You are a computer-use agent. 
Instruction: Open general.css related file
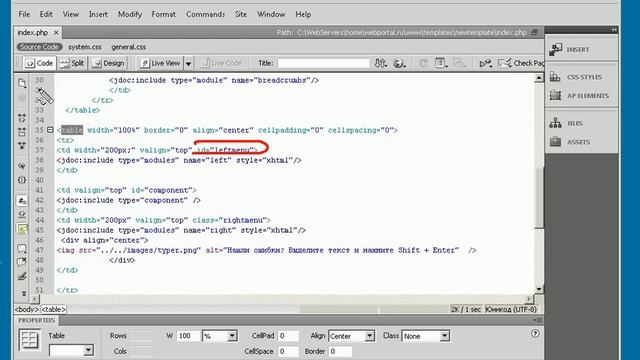129,47
